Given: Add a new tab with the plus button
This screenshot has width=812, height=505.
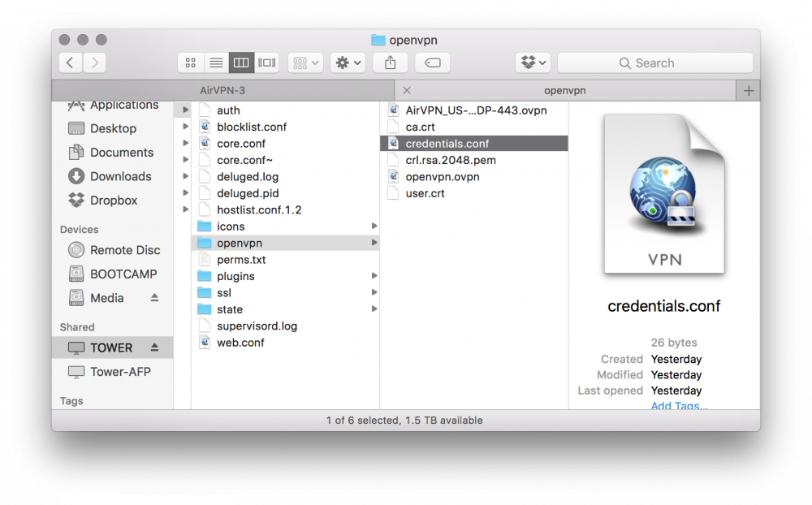Looking at the screenshot, I should click(749, 91).
